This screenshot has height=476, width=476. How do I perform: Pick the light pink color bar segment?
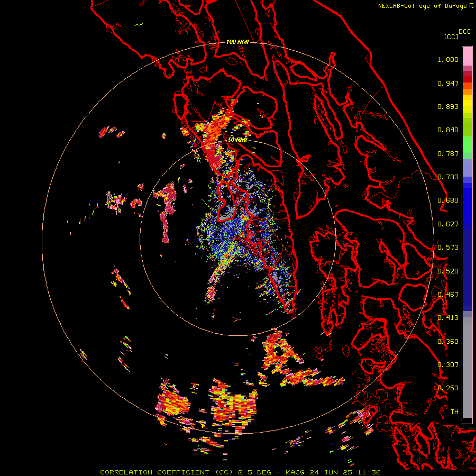tap(467, 57)
